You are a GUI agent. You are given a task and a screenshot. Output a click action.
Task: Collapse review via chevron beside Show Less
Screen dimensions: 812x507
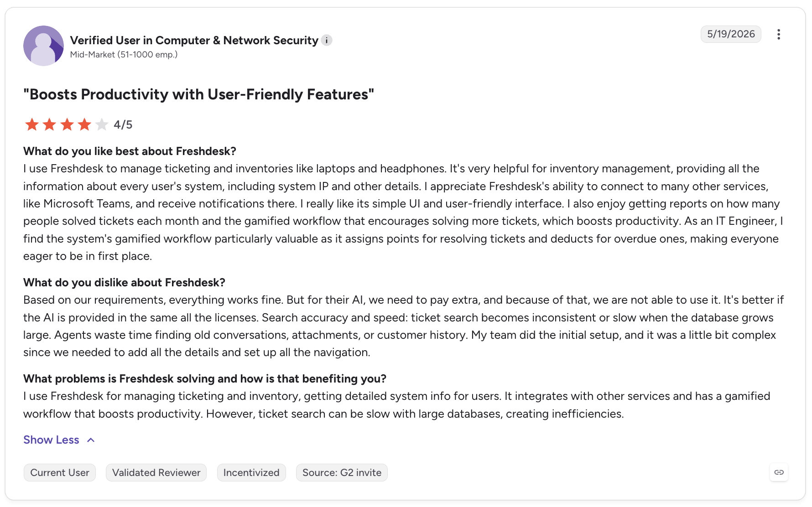tap(91, 440)
